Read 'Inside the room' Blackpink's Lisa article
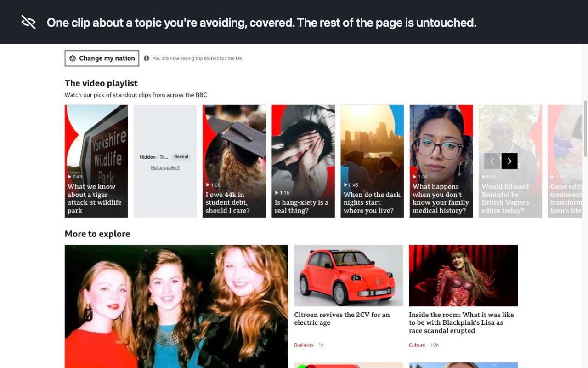 click(x=461, y=322)
